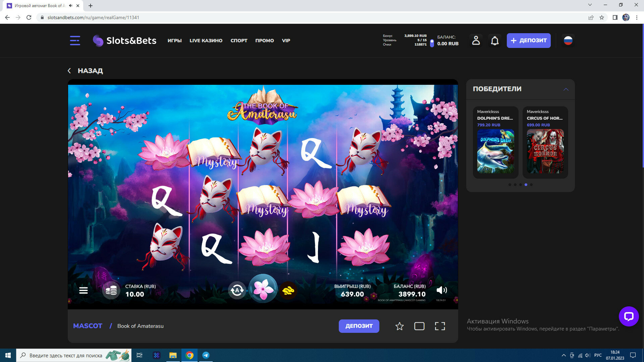
Task: Mute the game sound speaker icon
Action: (441, 290)
